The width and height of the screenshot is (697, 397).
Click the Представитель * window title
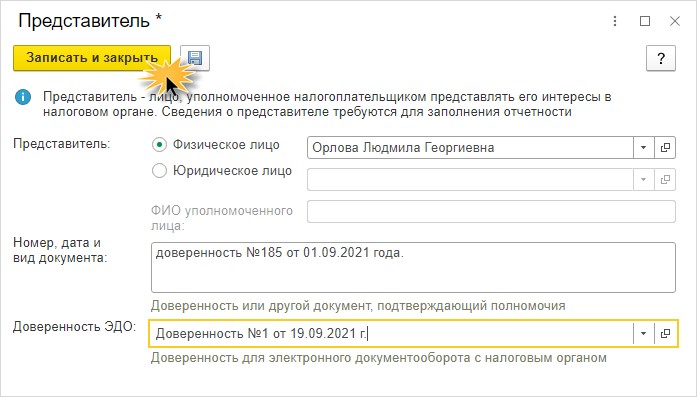pyautogui.click(x=90, y=21)
